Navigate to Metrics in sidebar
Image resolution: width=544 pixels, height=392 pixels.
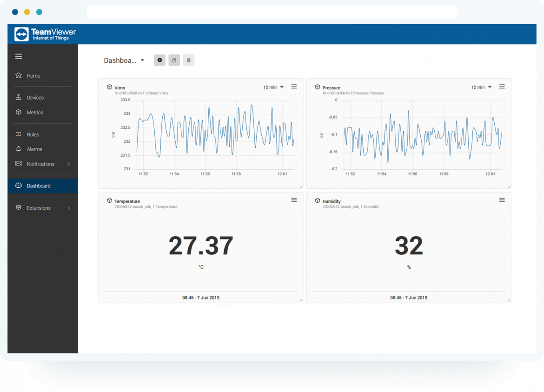coord(34,113)
